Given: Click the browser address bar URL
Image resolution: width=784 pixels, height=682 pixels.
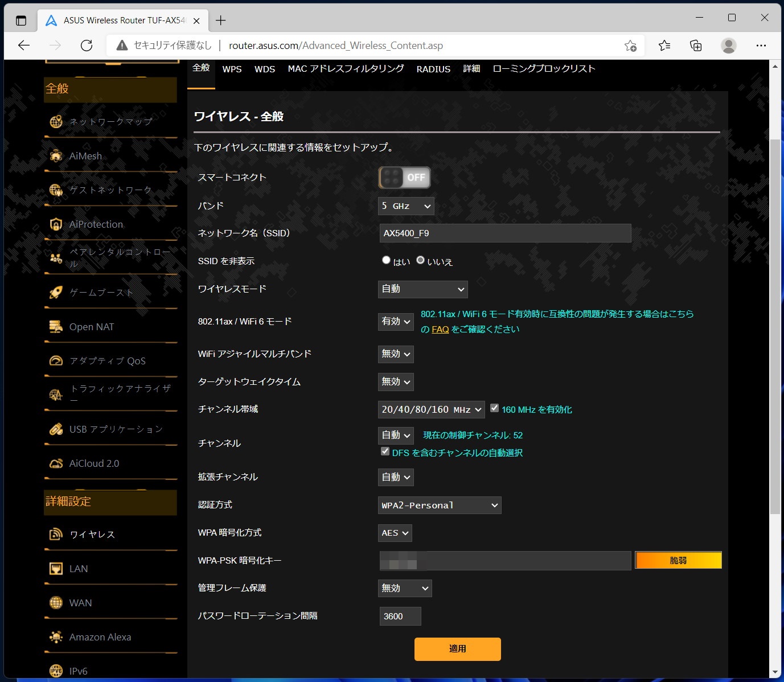Looking at the screenshot, I should coord(336,46).
